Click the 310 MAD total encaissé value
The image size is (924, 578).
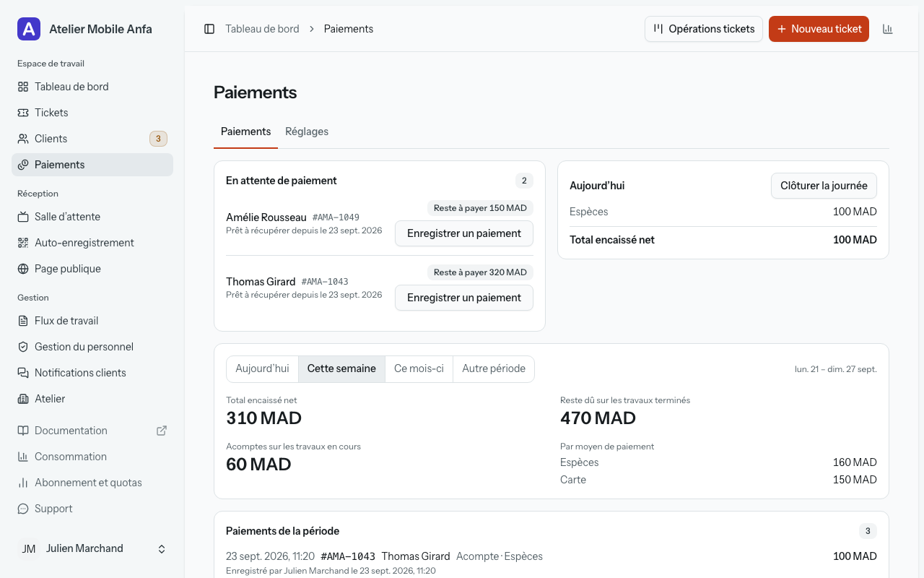263,418
